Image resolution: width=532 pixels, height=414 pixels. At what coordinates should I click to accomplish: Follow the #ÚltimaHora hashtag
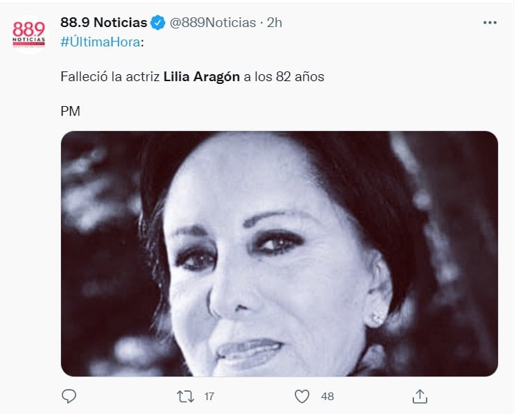(101, 42)
